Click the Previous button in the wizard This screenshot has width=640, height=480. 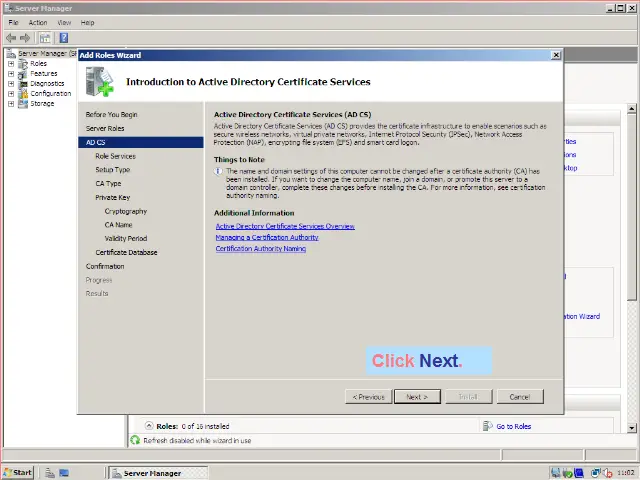pos(369,397)
